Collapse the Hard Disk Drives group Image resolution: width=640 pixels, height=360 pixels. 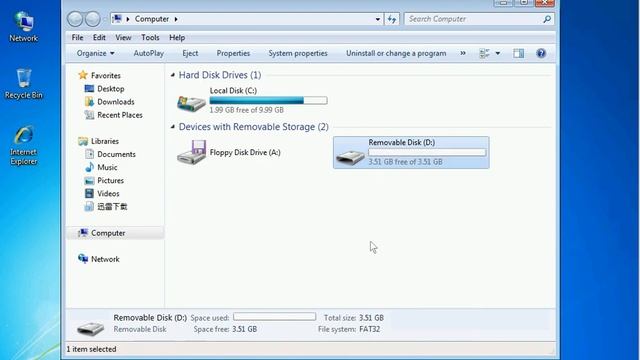coord(173,75)
